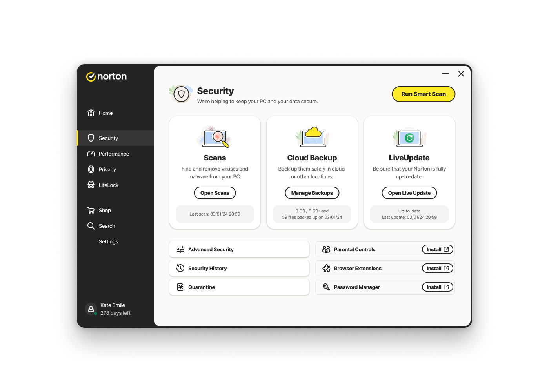This screenshot has height=392, width=549.
Task: Select the Security section label in the sidebar
Action: (108, 138)
